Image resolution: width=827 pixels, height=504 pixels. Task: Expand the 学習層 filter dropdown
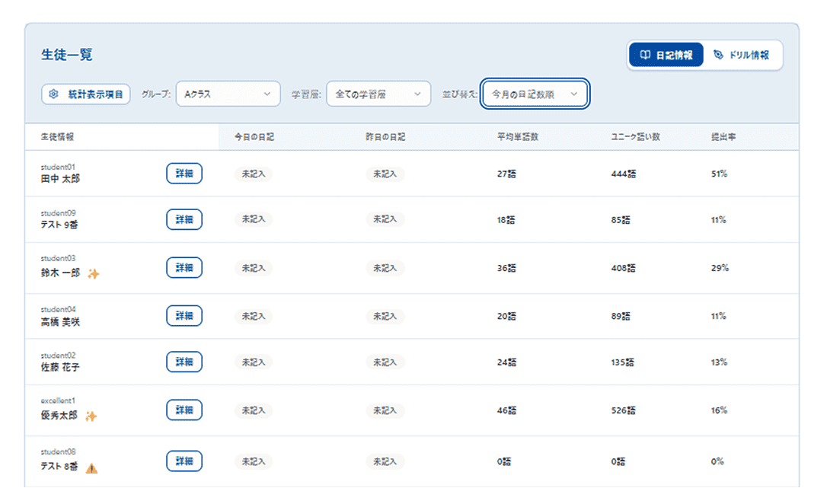pyautogui.click(x=378, y=94)
